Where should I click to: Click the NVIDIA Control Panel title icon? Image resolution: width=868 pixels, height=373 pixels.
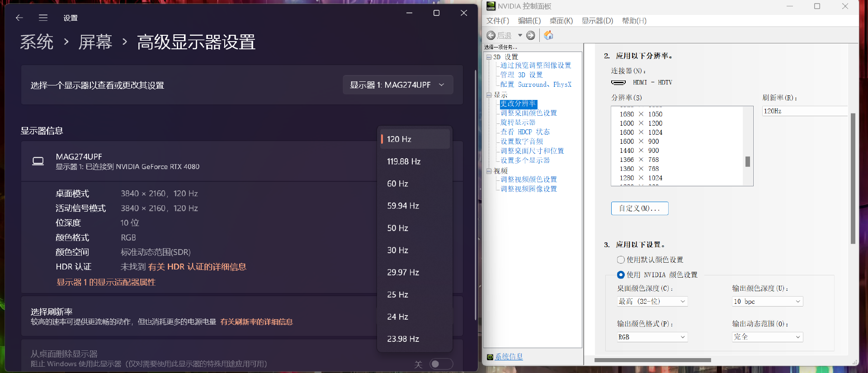click(491, 6)
